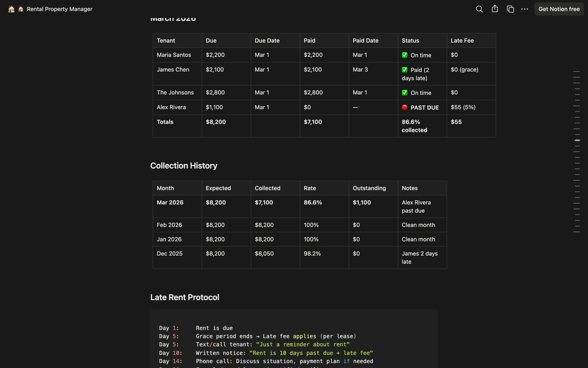Click the Expected column header

[x=226, y=188]
